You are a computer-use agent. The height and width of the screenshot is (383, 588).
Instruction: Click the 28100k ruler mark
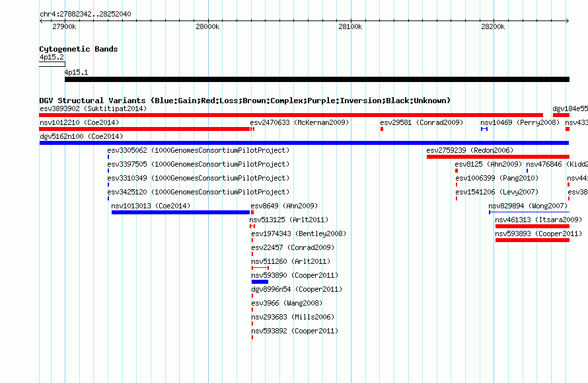(x=350, y=26)
